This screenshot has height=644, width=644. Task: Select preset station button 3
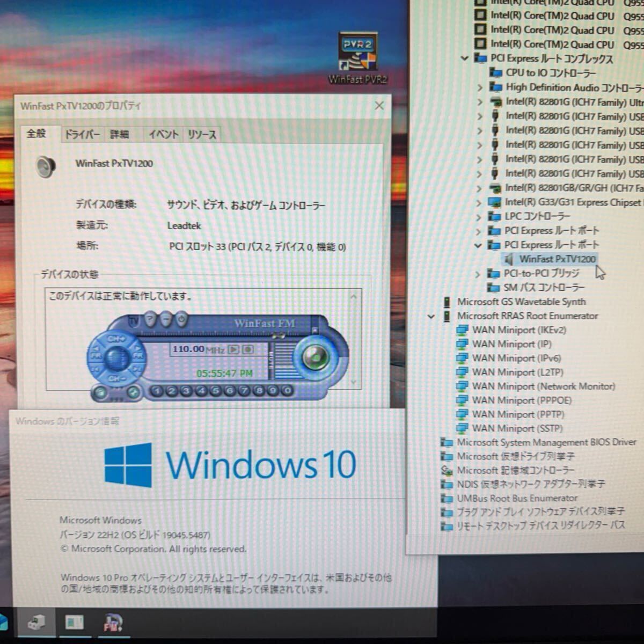[186, 391]
